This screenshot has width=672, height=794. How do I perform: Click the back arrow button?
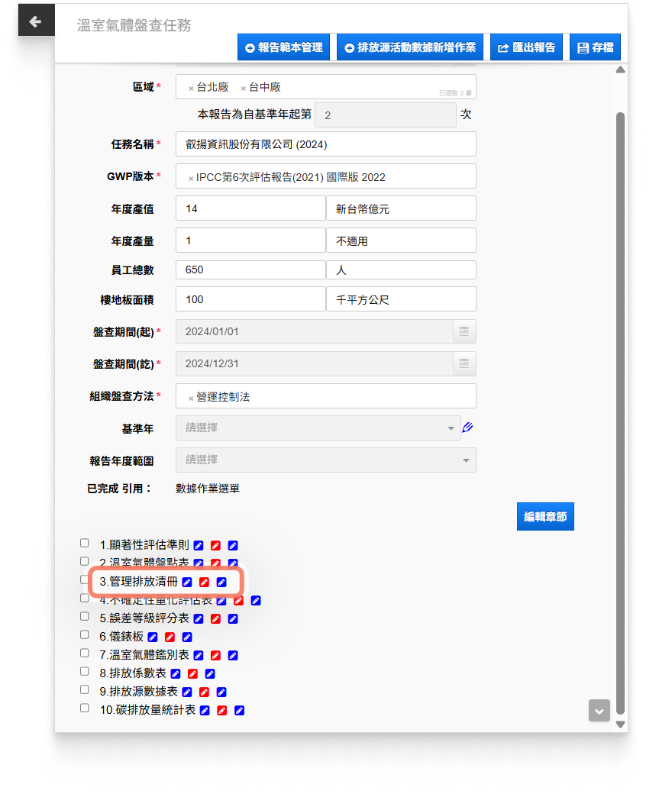point(36,21)
